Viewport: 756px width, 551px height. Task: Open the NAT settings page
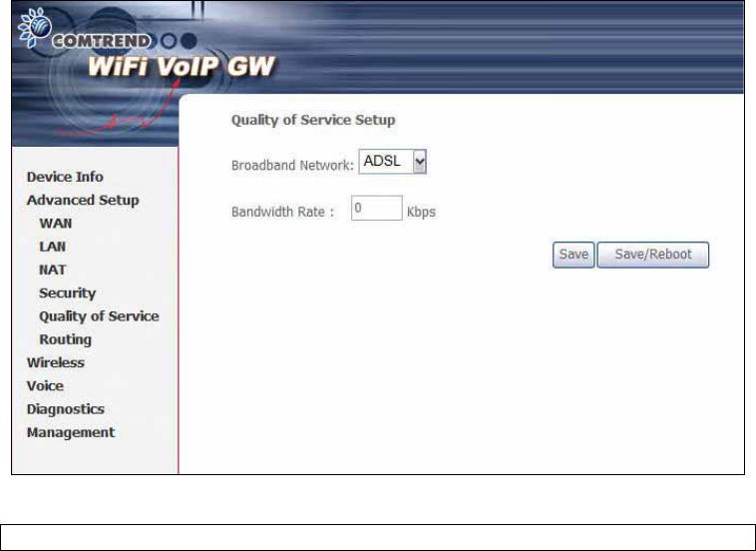(x=53, y=270)
